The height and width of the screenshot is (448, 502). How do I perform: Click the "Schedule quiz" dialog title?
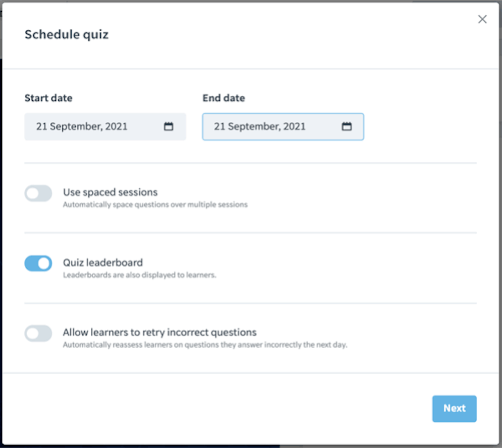67,34
